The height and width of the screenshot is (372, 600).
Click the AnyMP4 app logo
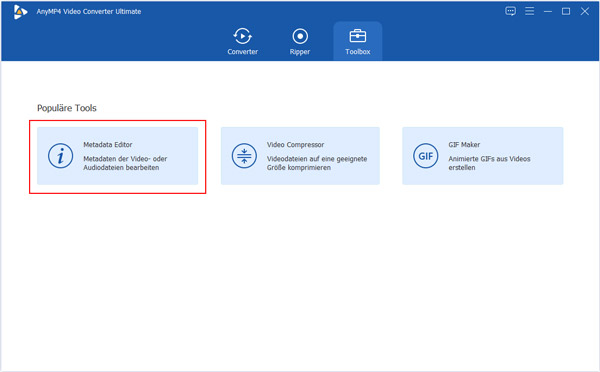coord(20,12)
